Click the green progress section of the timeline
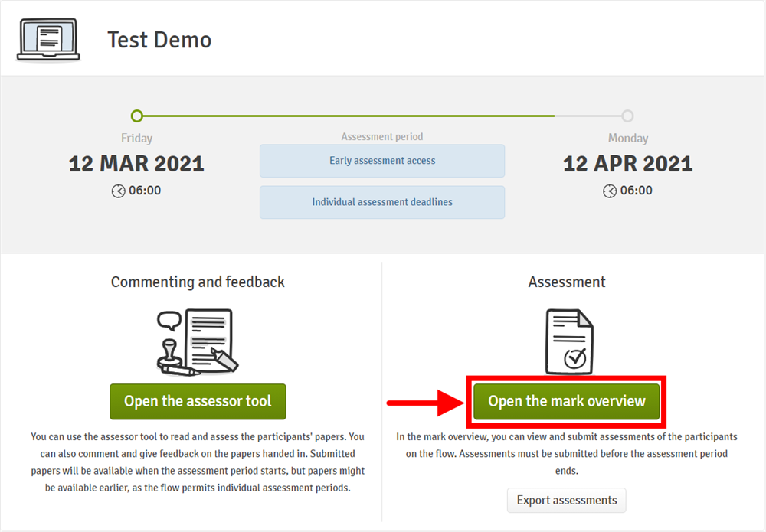This screenshot has width=766, height=532. [345, 116]
